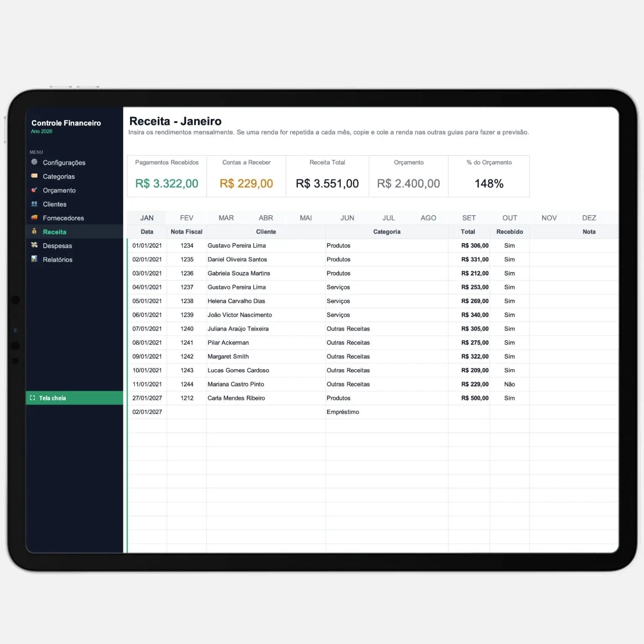Image resolution: width=644 pixels, height=644 pixels.
Task: Select the Receita money bag icon
Action: (x=34, y=231)
